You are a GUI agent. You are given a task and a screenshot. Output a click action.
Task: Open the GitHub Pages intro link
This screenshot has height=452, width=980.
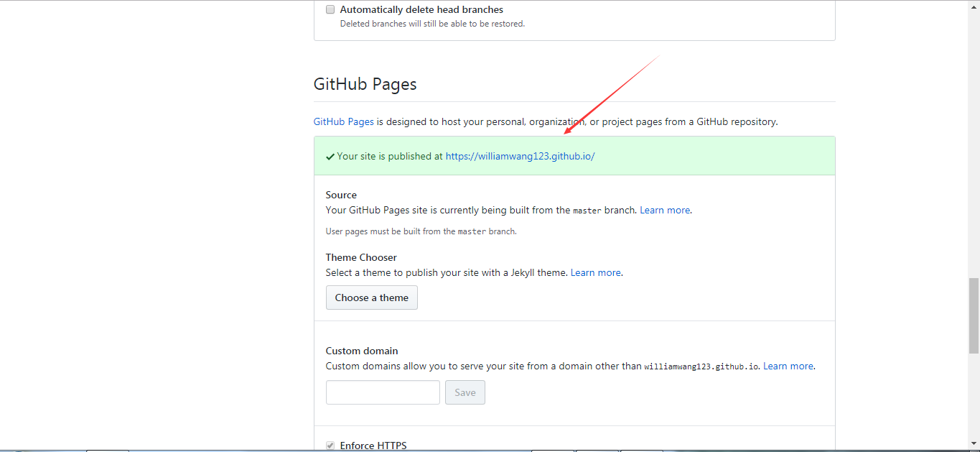tap(344, 121)
